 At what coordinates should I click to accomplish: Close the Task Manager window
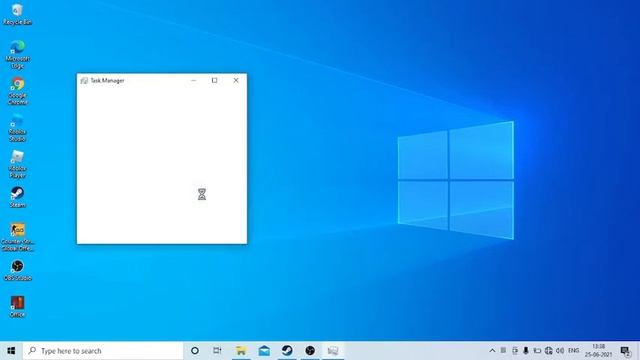coord(236,80)
